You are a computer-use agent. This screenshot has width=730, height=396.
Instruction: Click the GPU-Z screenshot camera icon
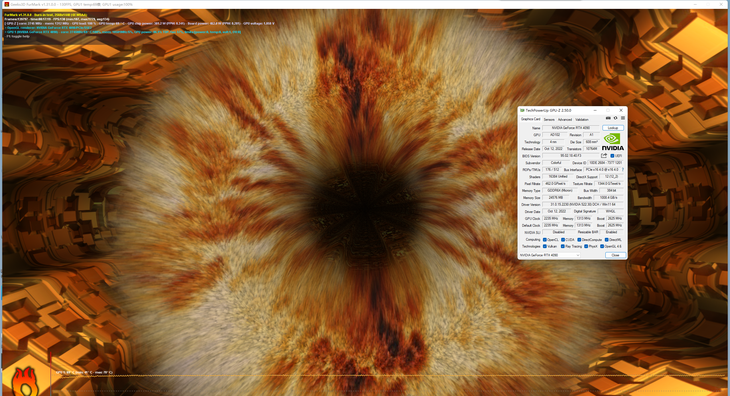click(x=608, y=118)
